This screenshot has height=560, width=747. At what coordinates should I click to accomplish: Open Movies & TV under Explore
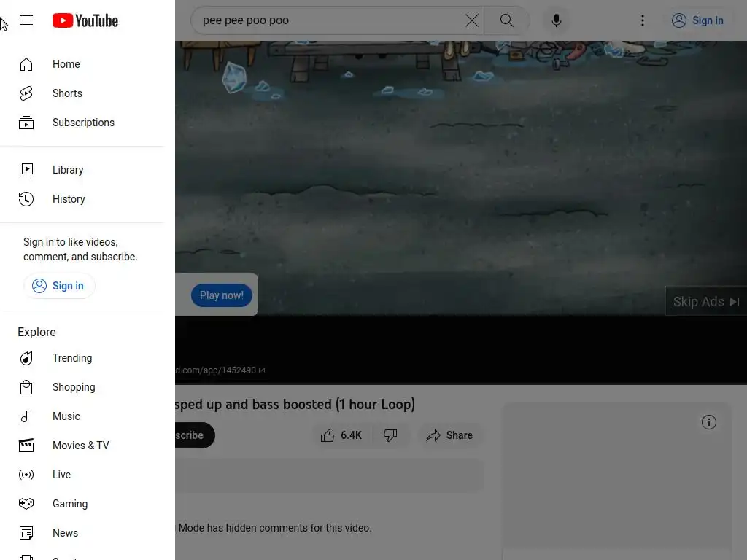click(82, 446)
